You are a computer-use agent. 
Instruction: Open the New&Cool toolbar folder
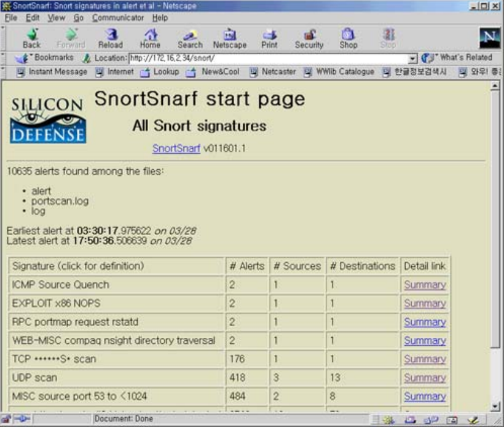pyautogui.click(x=213, y=72)
